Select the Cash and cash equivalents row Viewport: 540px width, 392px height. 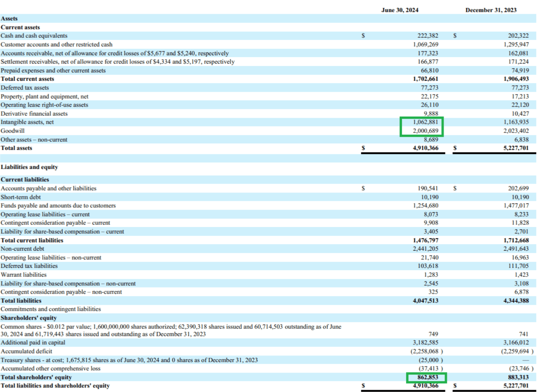(34, 36)
